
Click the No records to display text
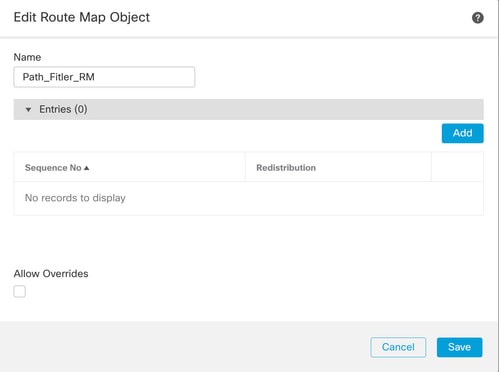[75, 198]
